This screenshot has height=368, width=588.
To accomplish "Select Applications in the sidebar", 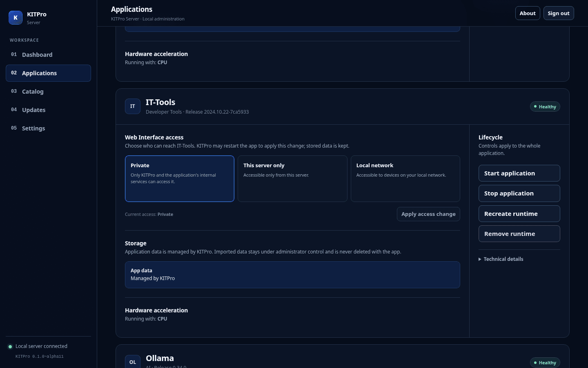I will pyautogui.click(x=48, y=73).
